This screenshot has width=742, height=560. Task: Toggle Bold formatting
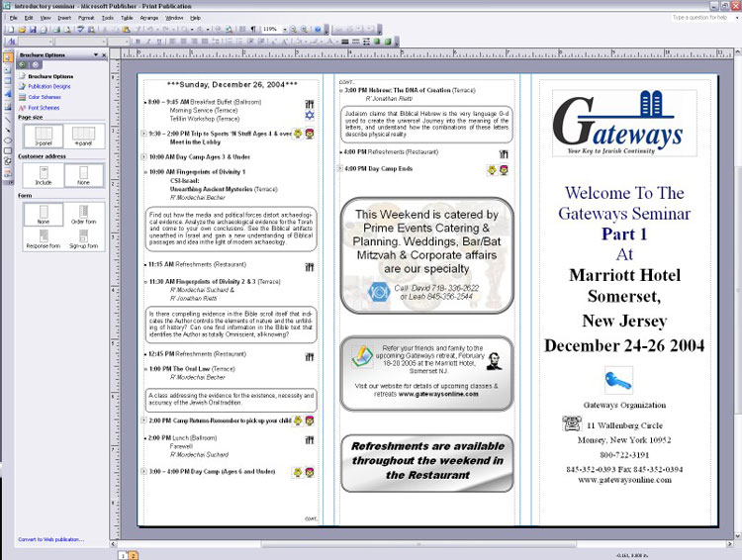coord(138,42)
